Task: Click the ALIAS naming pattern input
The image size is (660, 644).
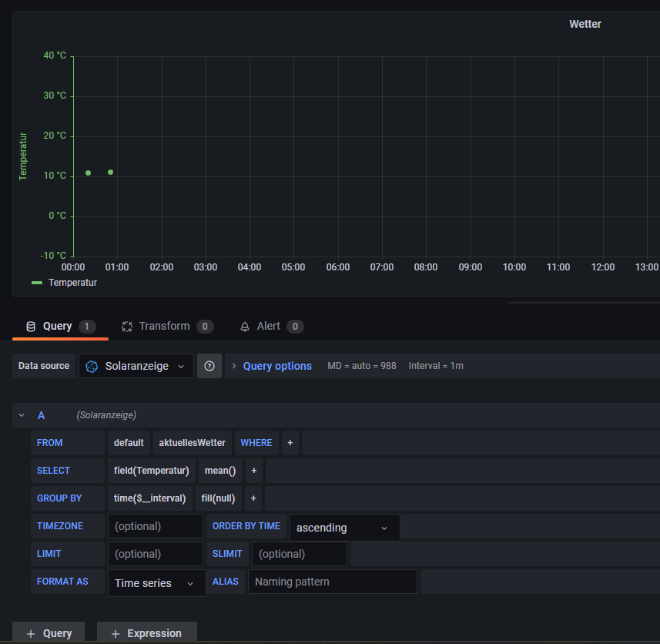Action: pyautogui.click(x=332, y=582)
